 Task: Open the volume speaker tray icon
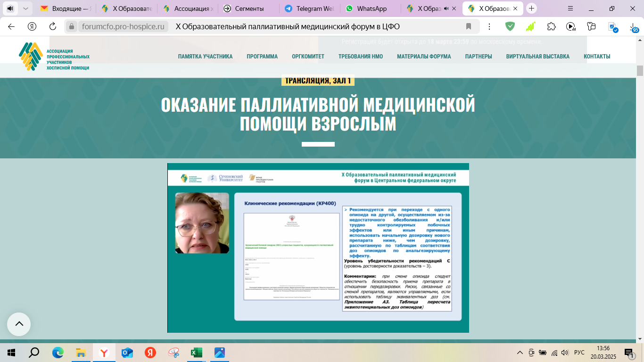565,352
